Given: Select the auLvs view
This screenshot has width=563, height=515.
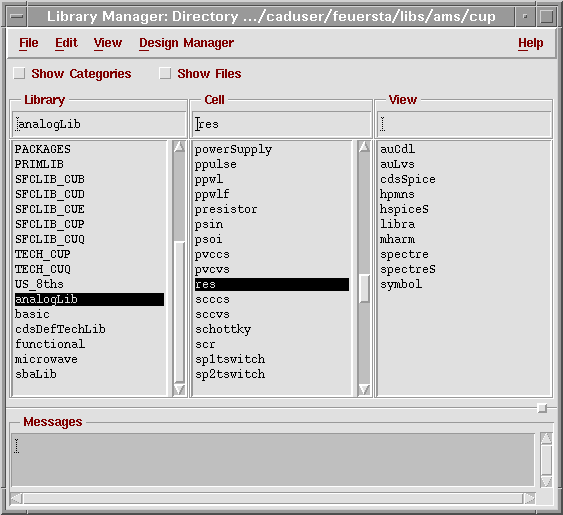Looking at the screenshot, I should point(397,164).
